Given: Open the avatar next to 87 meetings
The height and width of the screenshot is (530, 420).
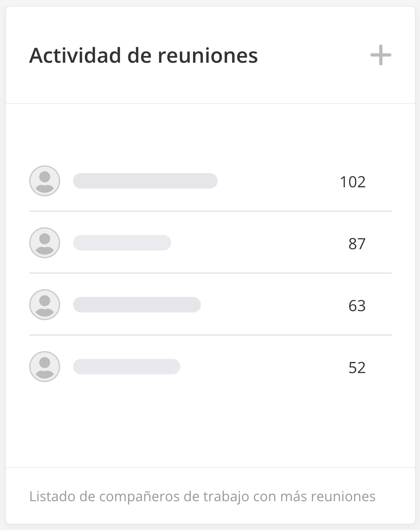Looking at the screenshot, I should point(45,243).
